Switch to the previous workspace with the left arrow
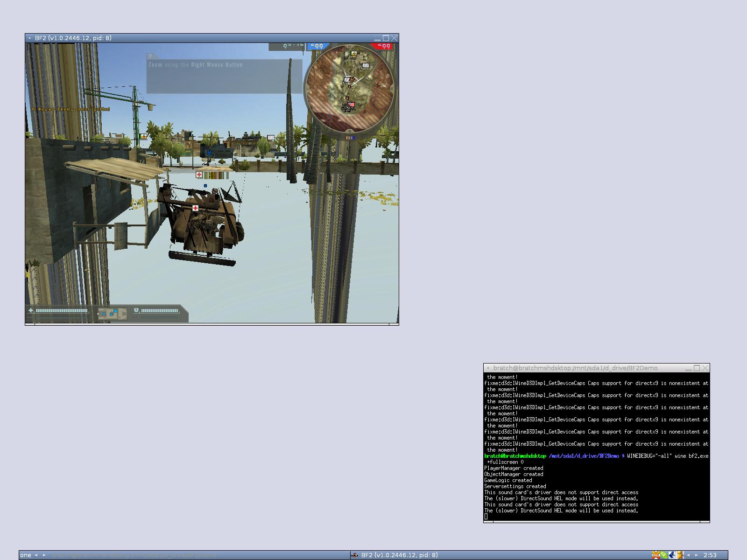This screenshot has height=560, width=747. (36, 555)
